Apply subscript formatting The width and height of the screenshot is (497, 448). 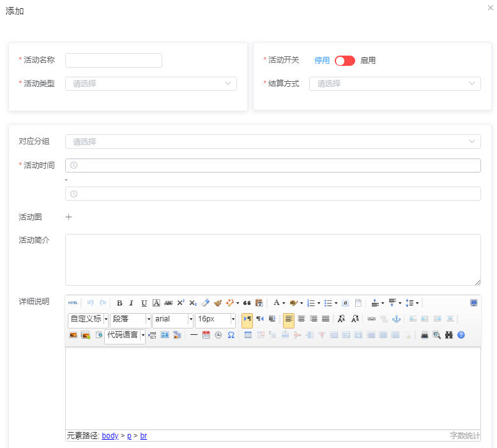tap(193, 303)
